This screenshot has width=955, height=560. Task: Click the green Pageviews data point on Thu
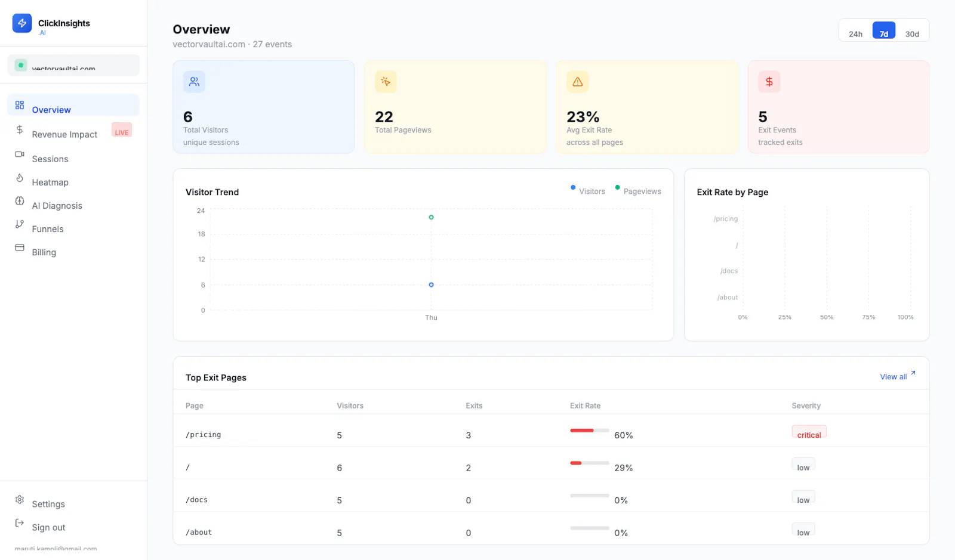click(431, 217)
